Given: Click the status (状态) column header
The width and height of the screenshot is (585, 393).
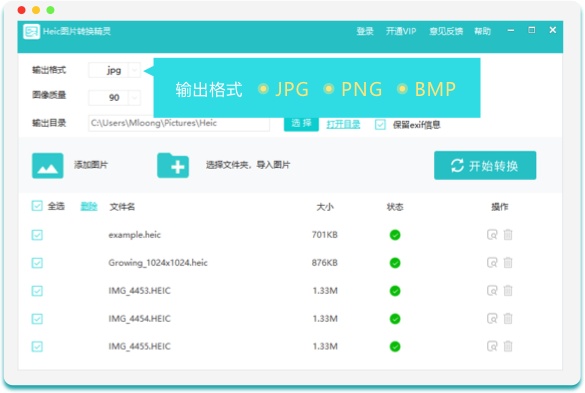Looking at the screenshot, I should click(x=395, y=207).
